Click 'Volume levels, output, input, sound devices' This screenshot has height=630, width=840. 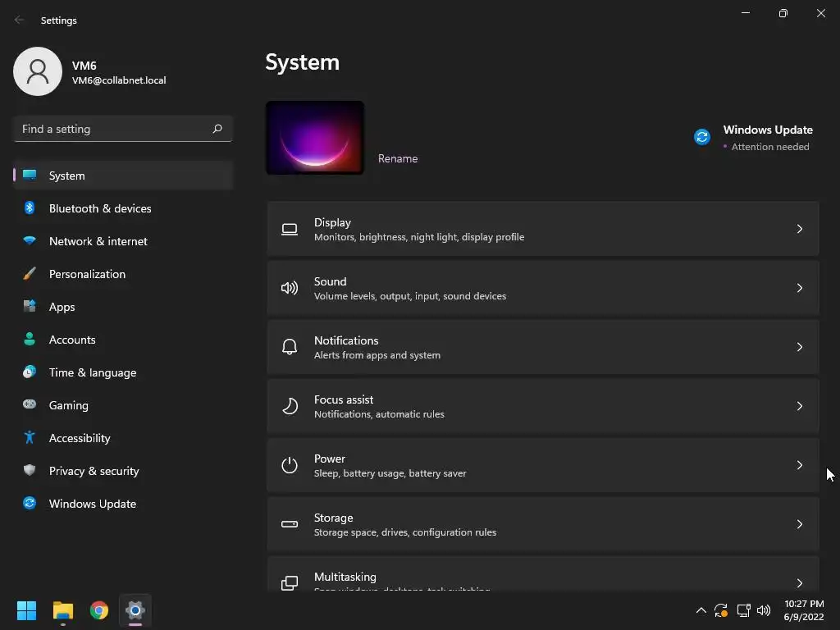coord(410,296)
